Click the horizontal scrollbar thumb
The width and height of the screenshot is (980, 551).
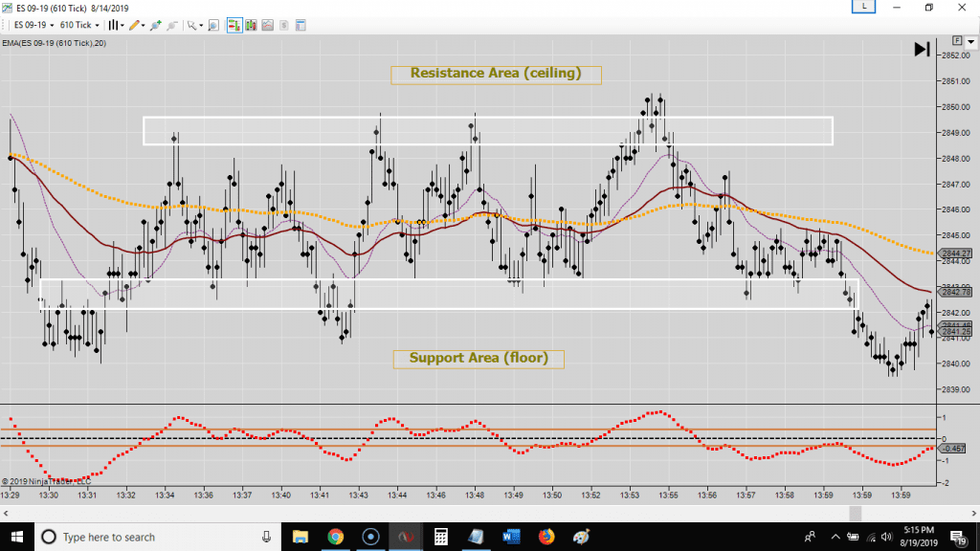click(x=855, y=514)
